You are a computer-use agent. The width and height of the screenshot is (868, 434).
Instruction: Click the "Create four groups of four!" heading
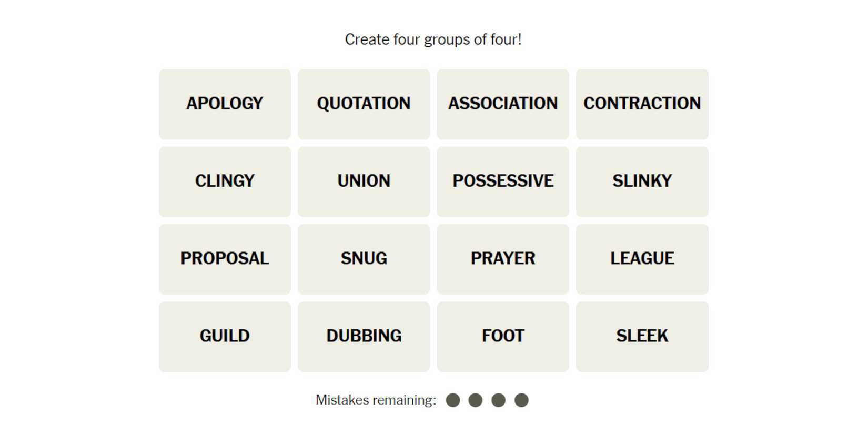(x=433, y=39)
